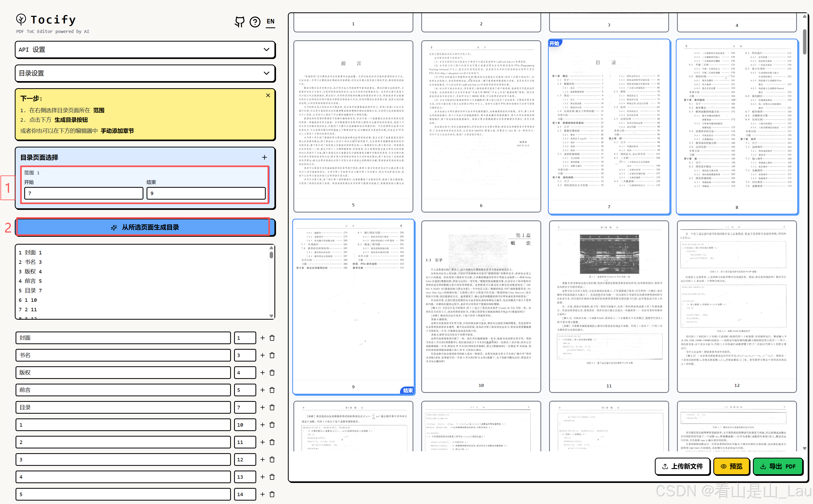This screenshot has width=813, height=504.
Task: Expand the API 设置 section
Action: click(x=145, y=50)
